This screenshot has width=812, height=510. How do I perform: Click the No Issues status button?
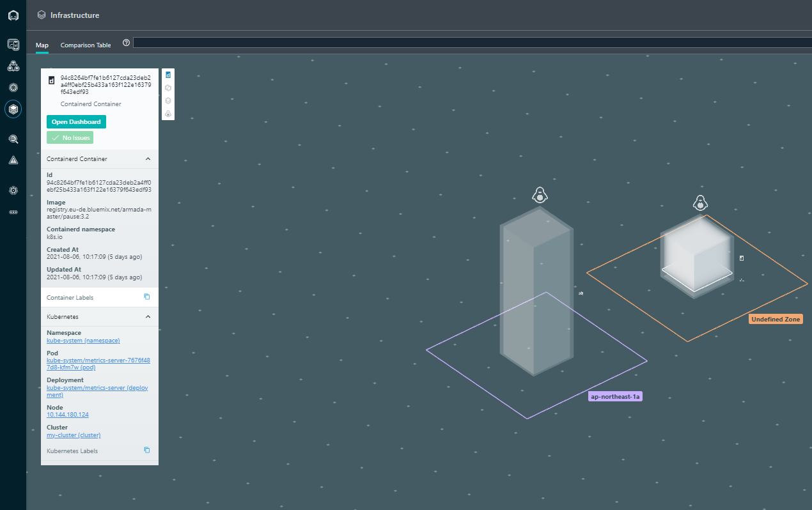[x=70, y=137]
